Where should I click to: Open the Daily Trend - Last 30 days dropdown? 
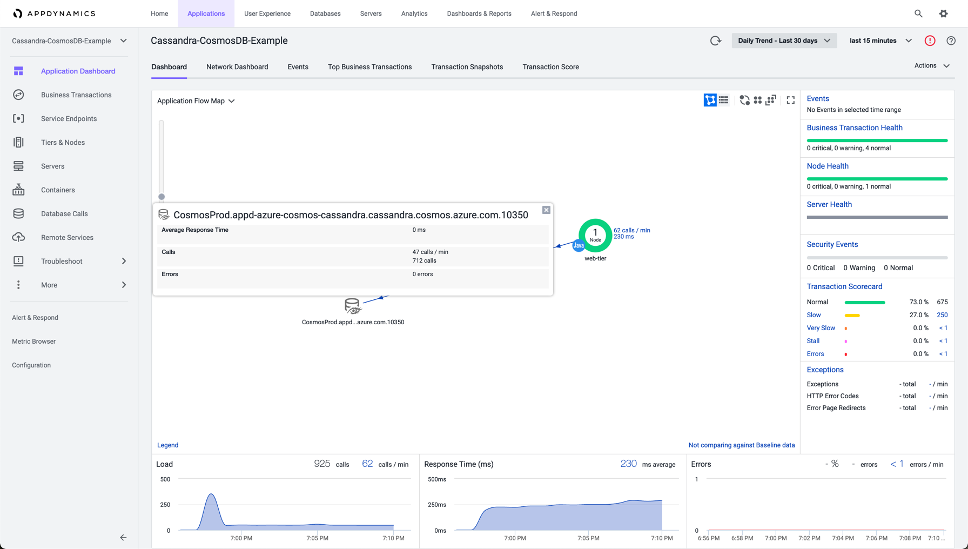click(784, 41)
